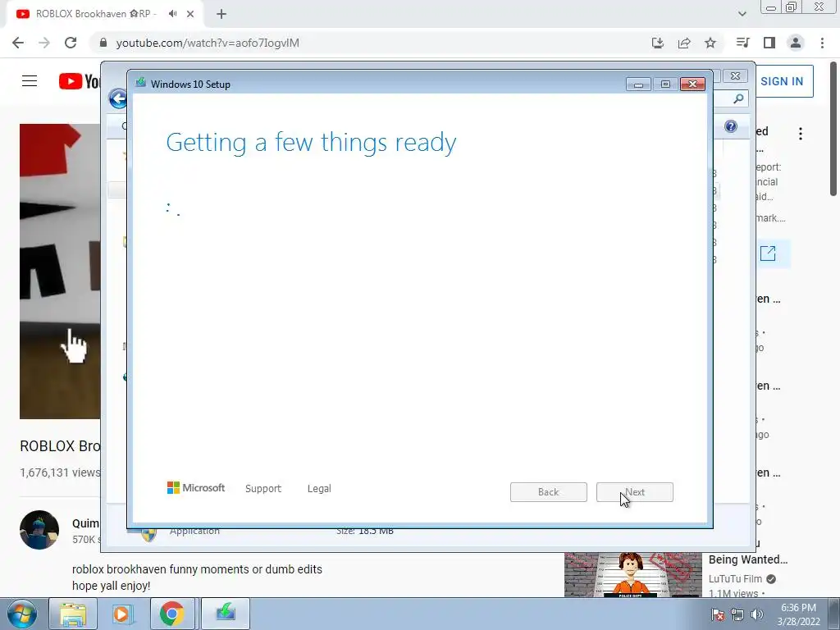Screen dimensions: 840x630
Task: Click the volume speaker tray icon
Action: [756, 614]
